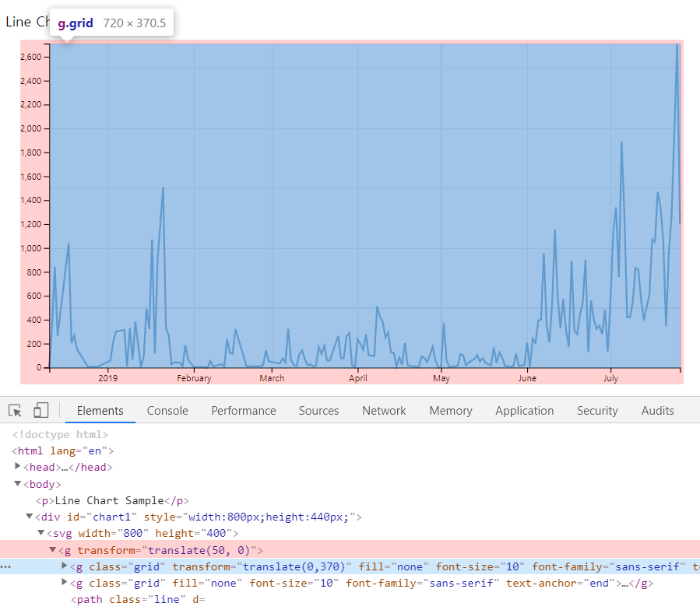The image size is (700, 610).
Task: Switch to the Console tab
Action: [x=167, y=411]
